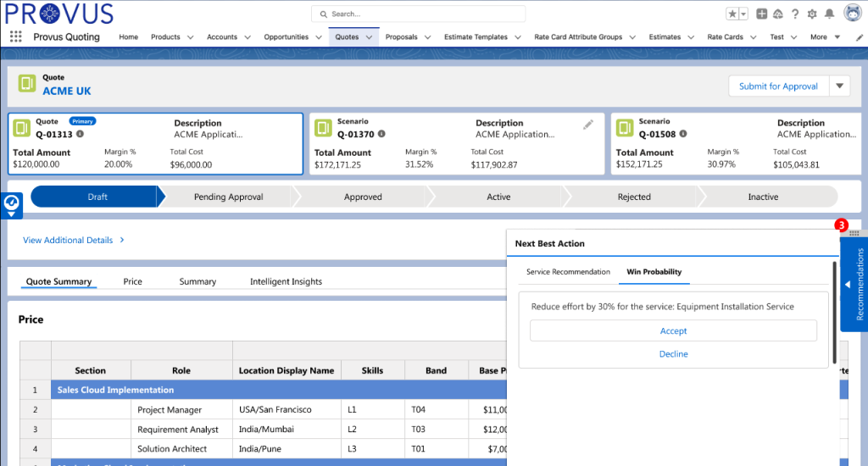Click the Sales Cloud Implementation section row

tap(279, 390)
